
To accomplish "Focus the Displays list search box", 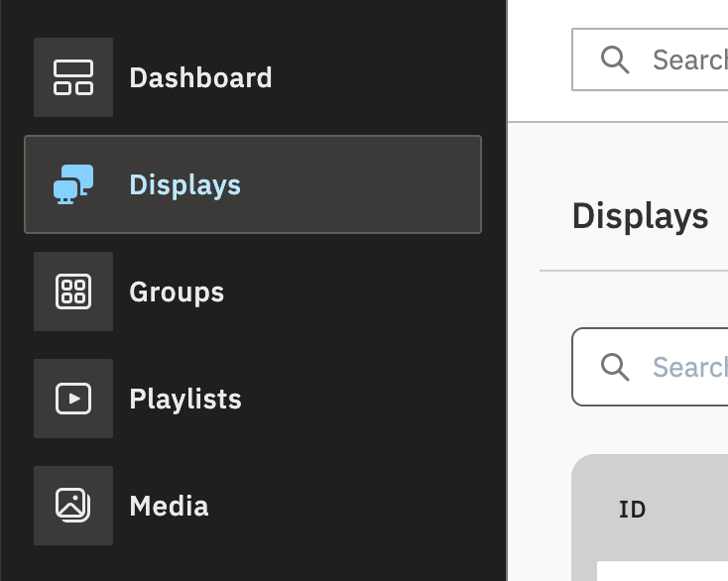I will point(650,367).
